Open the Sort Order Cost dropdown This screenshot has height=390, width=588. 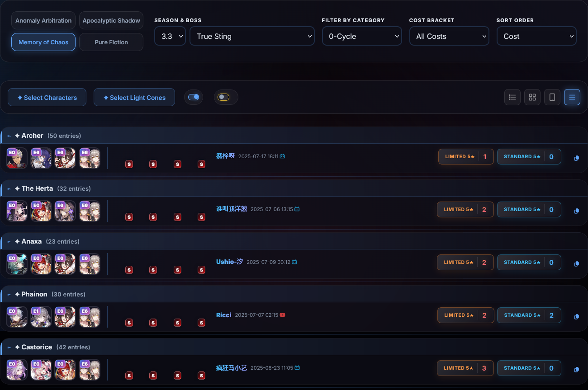tap(536, 36)
